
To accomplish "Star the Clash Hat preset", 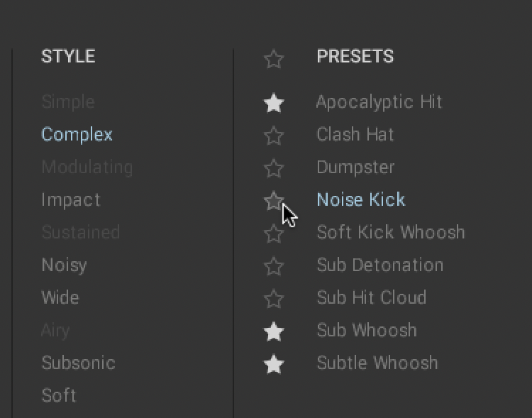I will coord(274,135).
